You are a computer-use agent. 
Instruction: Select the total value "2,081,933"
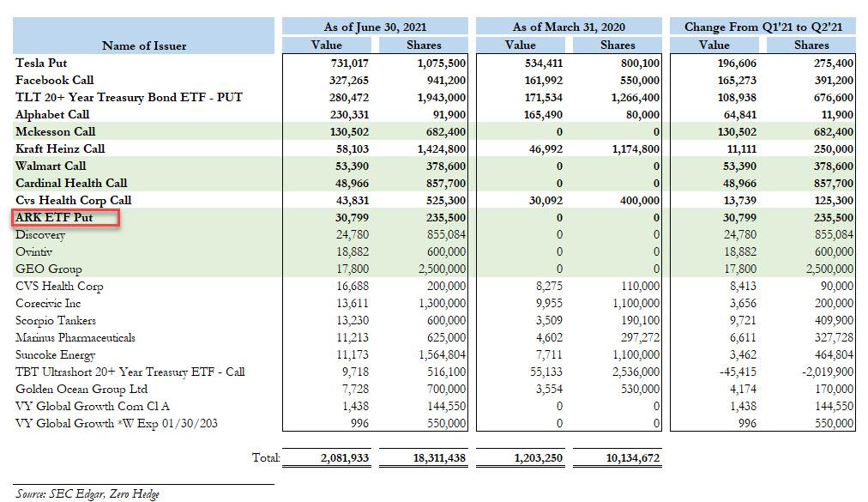pos(344,458)
